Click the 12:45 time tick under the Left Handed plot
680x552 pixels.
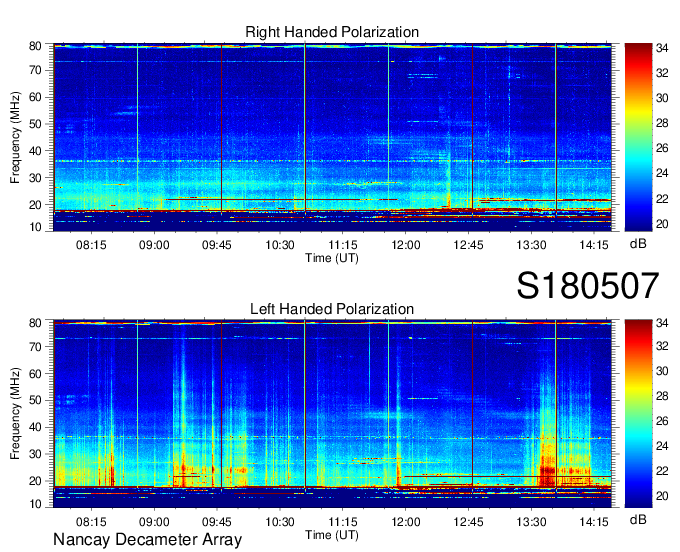click(468, 522)
